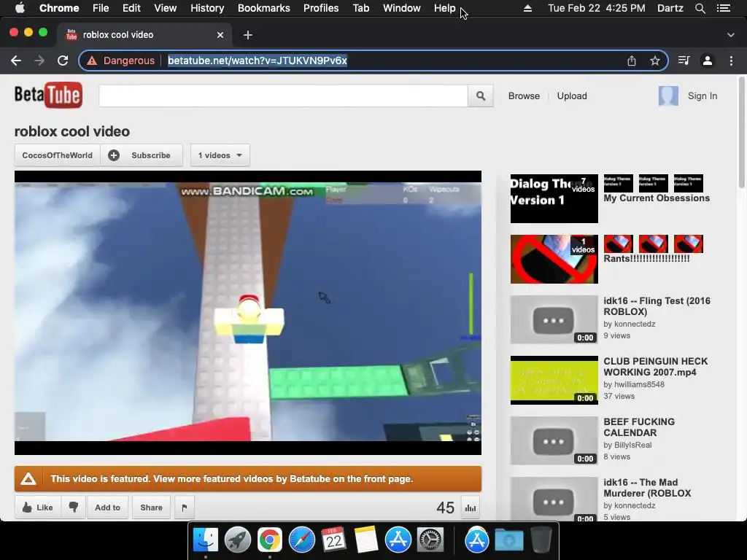Reload the page
747x560 pixels.
(x=63, y=61)
